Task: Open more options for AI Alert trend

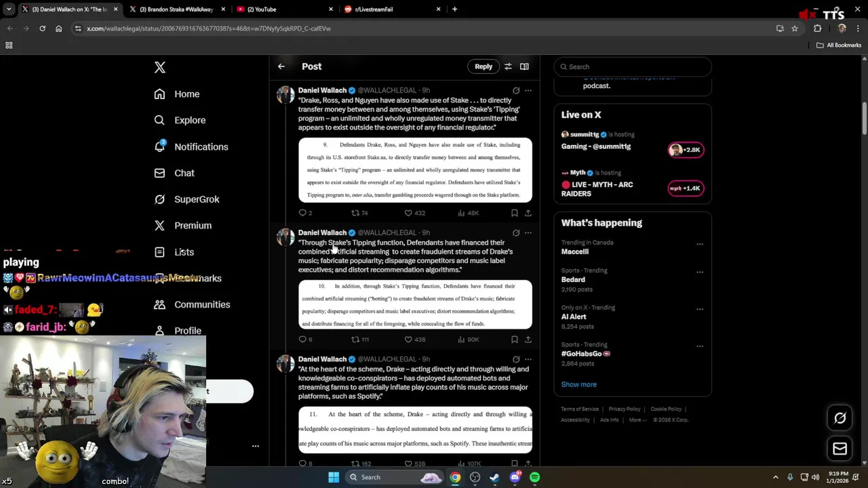Action: tap(700, 310)
